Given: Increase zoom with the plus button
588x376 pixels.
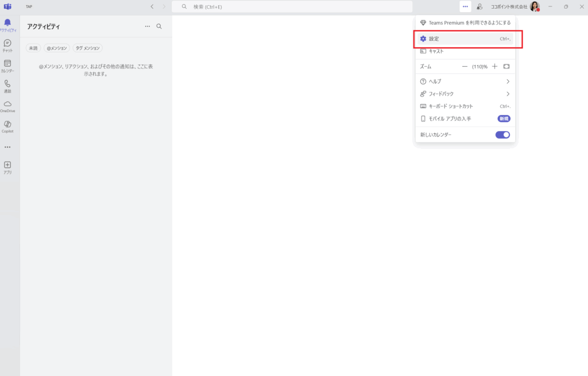Looking at the screenshot, I should (x=494, y=67).
